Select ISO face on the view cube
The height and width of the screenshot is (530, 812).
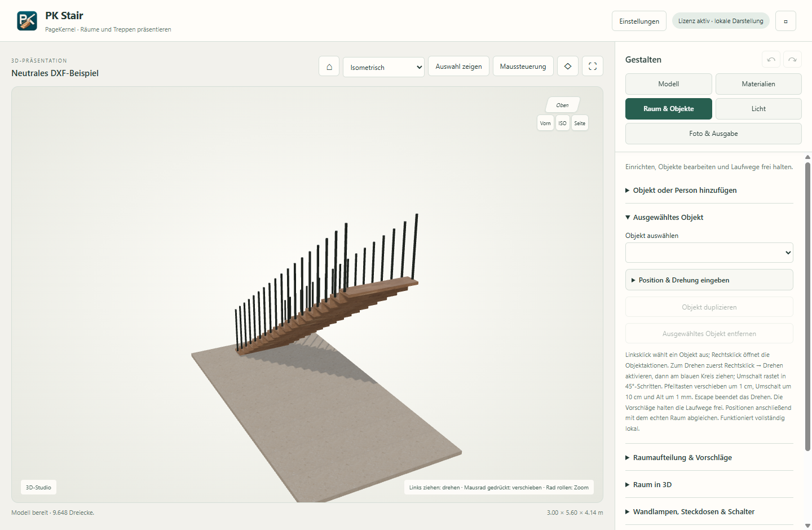pyautogui.click(x=563, y=123)
